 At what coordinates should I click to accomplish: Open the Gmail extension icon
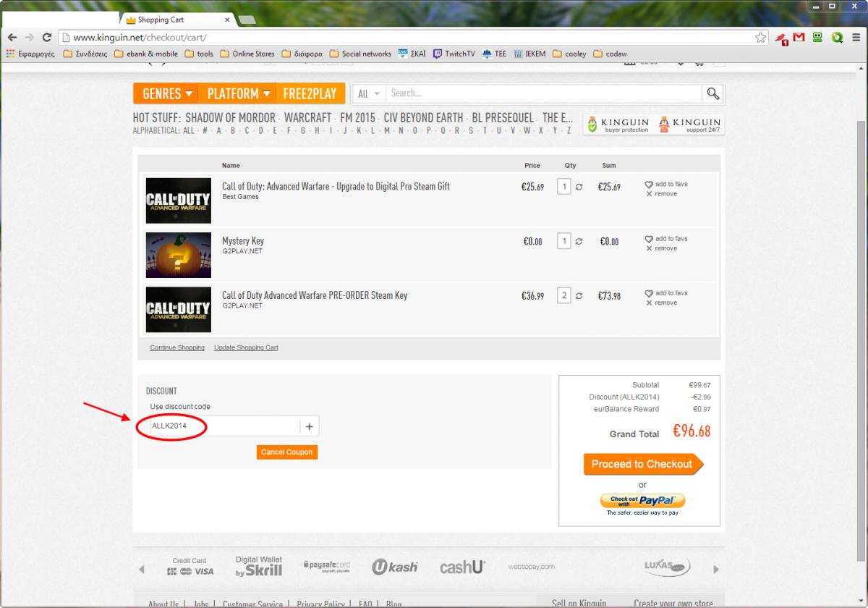pyautogui.click(x=799, y=38)
